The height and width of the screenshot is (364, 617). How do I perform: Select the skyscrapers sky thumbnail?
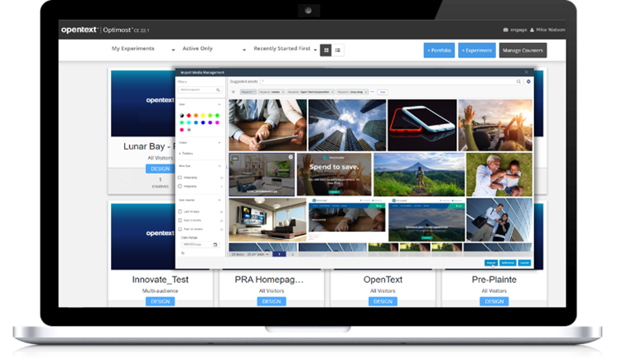tap(347, 125)
